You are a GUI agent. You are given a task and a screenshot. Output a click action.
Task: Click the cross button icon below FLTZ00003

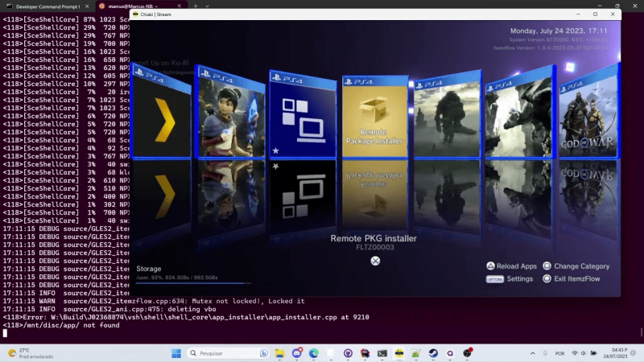(375, 261)
